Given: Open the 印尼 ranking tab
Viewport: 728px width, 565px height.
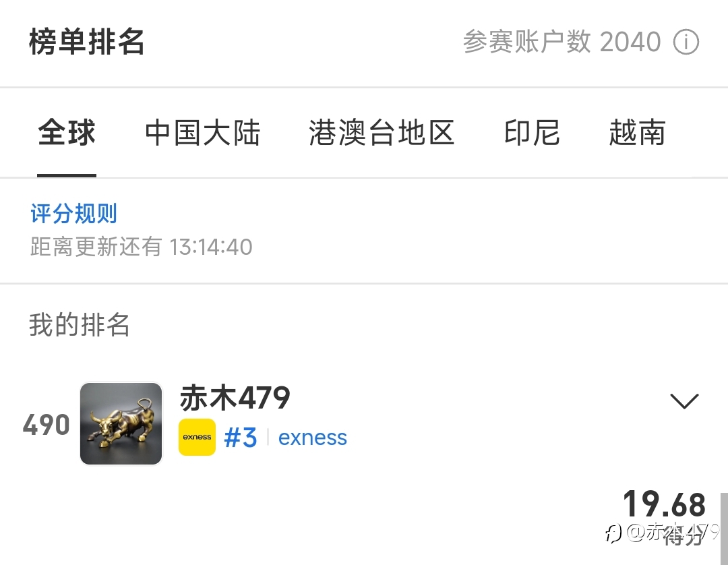Looking at the screenshot, I should pos(532,133).
